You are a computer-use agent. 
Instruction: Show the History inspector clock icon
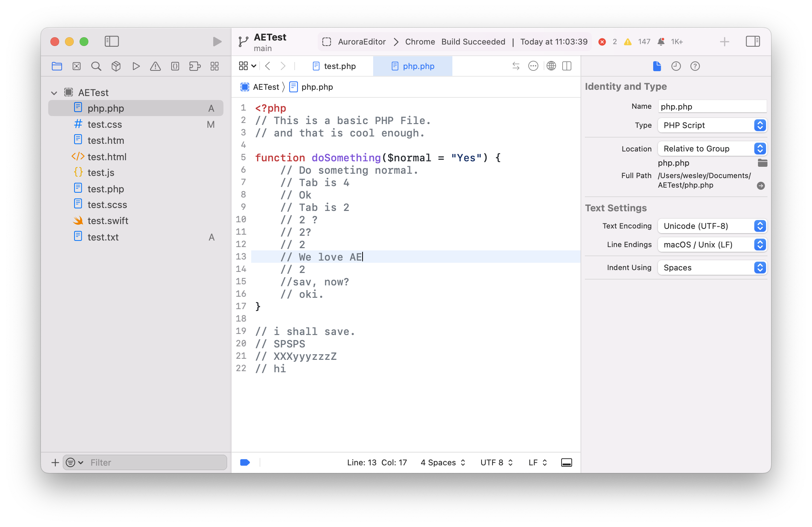[676, 66]
